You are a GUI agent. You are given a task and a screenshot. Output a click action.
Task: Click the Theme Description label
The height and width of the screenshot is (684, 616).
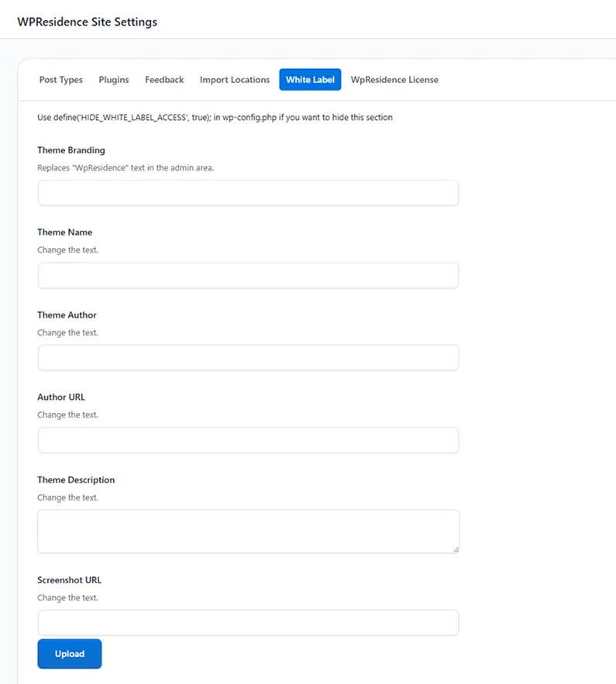click(76, 479)
